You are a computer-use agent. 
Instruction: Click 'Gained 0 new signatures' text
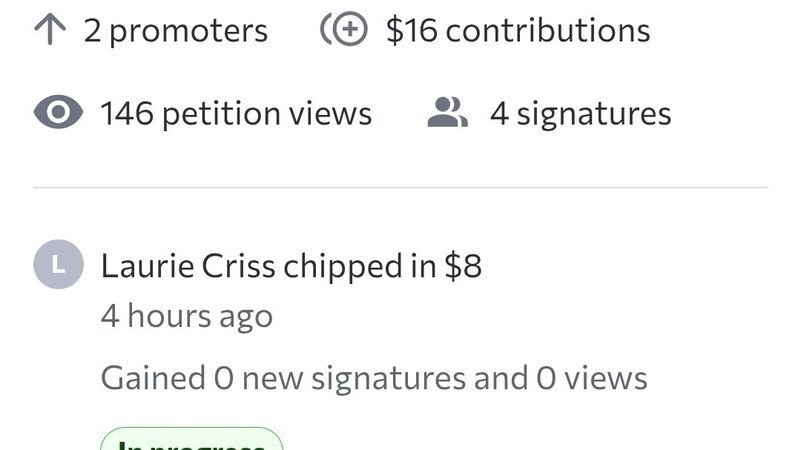pyautogui.click(x=283, y=379)
